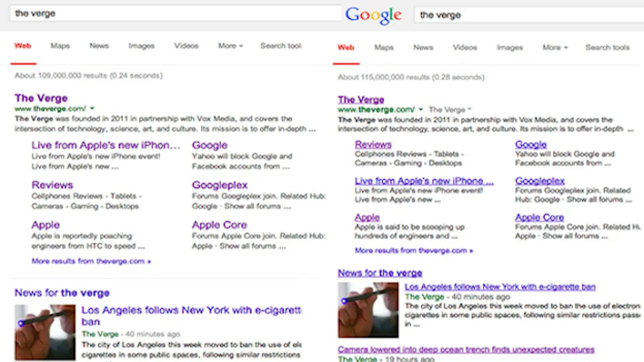Click the search field right of the Google logo
This screenshot has width=644, height=362.
(x=528, y=15)
